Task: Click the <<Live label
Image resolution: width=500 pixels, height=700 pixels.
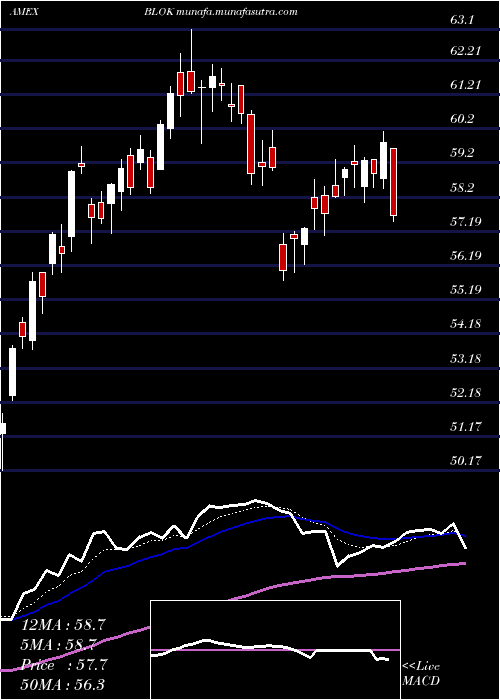Action: [421, 667]
